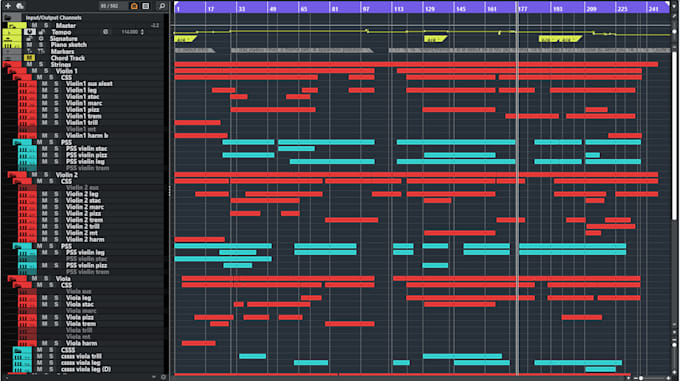Collapse the Violin 1 folder
The height and width of the screenshot is (381, 680).
[x=12, y=71]
